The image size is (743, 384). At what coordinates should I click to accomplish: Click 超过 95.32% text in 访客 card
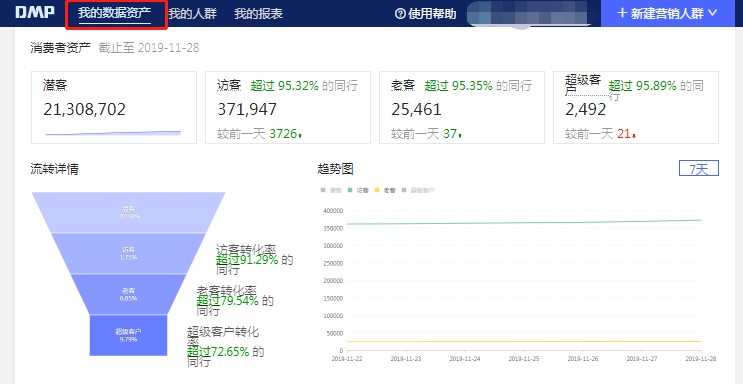click(x=284, y=86)
